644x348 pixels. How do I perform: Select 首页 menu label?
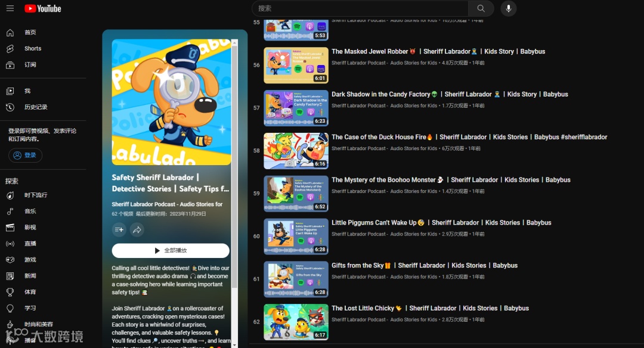pyautogui.click(x=30, y=32)
